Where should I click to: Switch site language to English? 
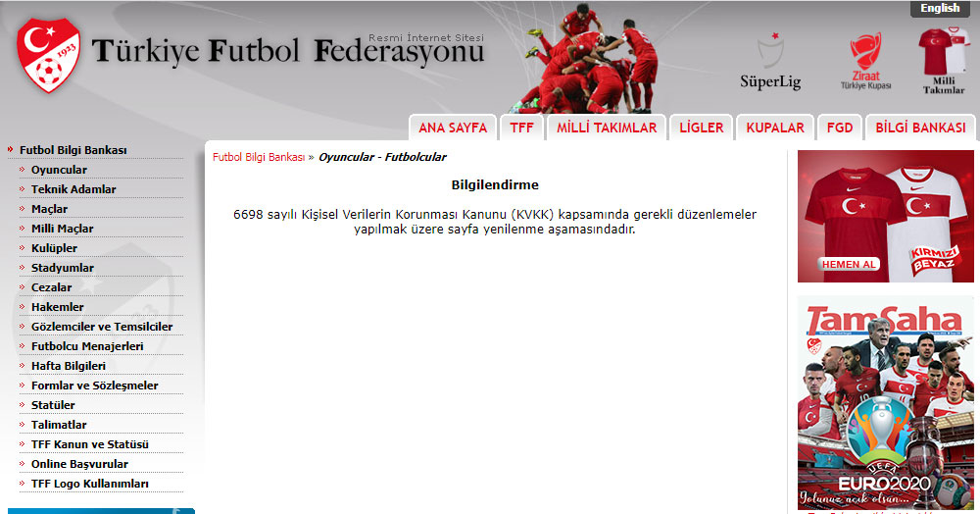(940, 8)
